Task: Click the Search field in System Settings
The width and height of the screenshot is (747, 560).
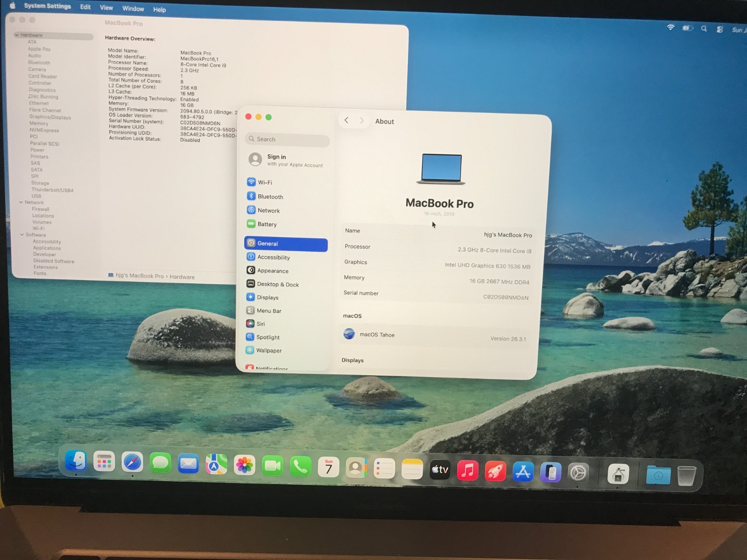Action: pos(287,140)
